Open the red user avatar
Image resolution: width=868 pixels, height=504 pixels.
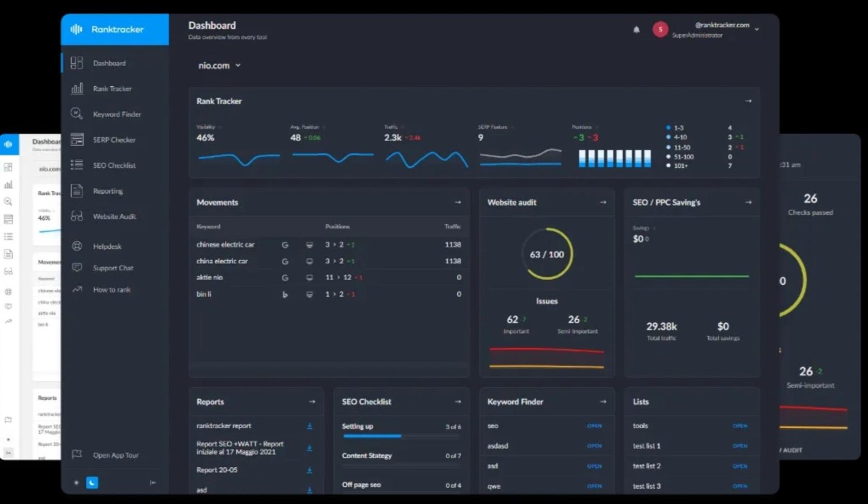[660, 30]
